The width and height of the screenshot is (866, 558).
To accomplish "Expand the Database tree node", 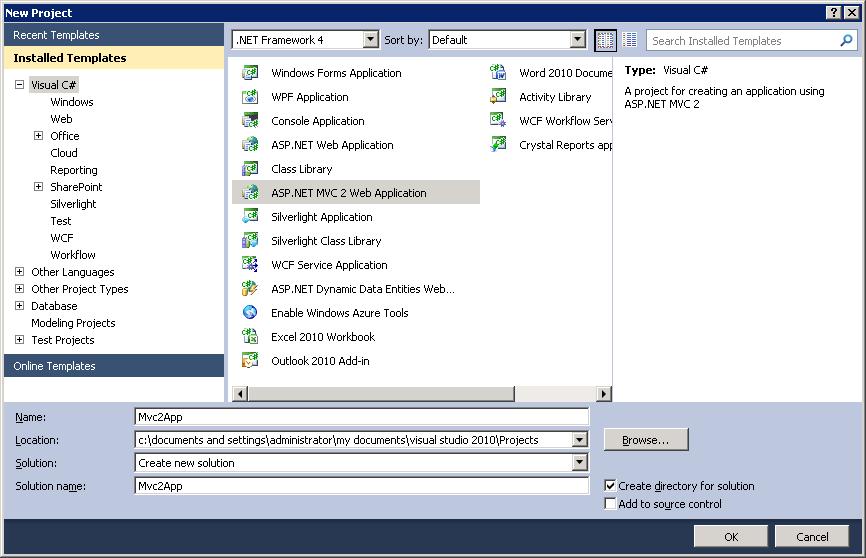I will click(19, 306).
